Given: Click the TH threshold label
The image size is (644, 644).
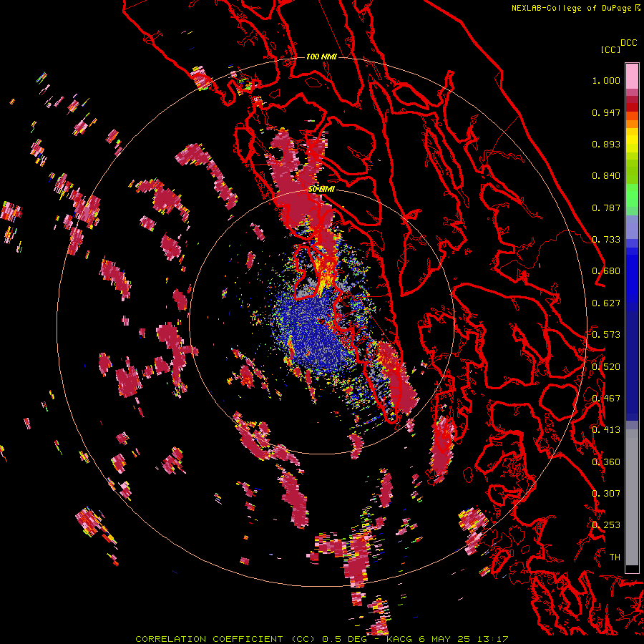Looking at the screenshot, I should click(615, 557).
